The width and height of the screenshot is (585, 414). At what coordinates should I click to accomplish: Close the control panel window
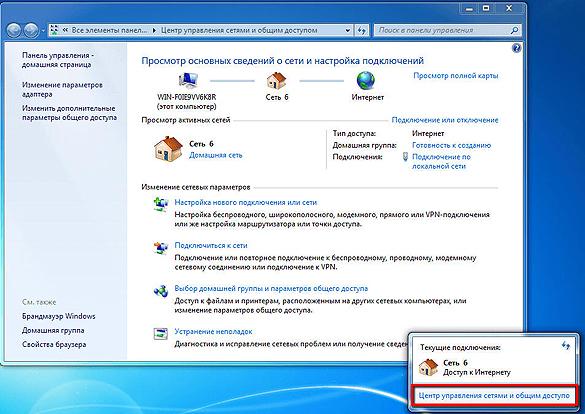[509, 9]
